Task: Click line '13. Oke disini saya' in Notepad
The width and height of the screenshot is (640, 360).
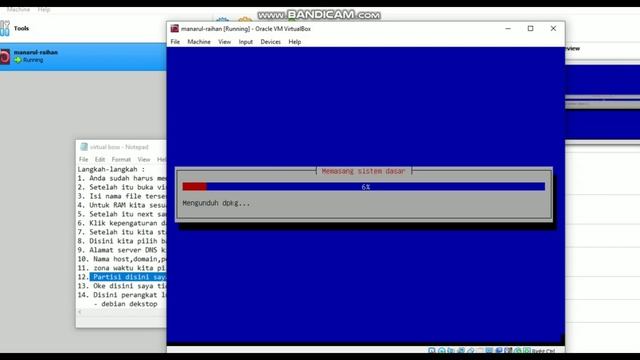Action: tap(122, 286)
